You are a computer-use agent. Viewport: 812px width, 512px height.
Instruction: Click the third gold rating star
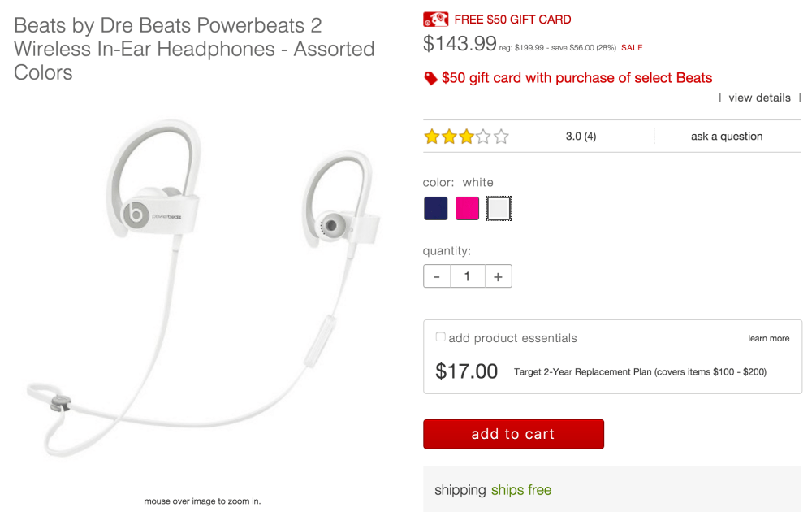click(467, 137)
